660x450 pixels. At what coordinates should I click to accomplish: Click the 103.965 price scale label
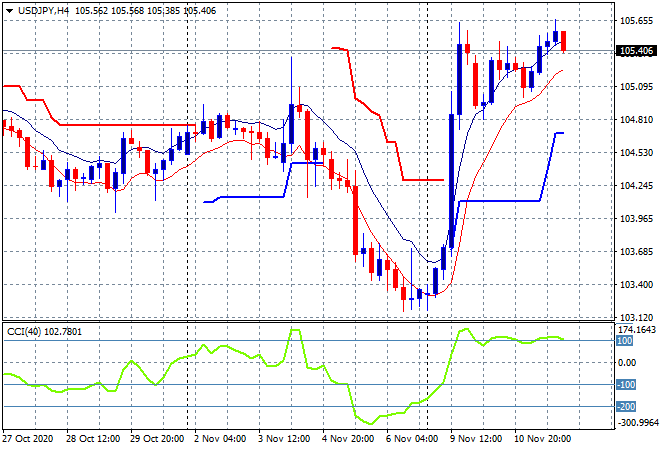tap(636, 218)
